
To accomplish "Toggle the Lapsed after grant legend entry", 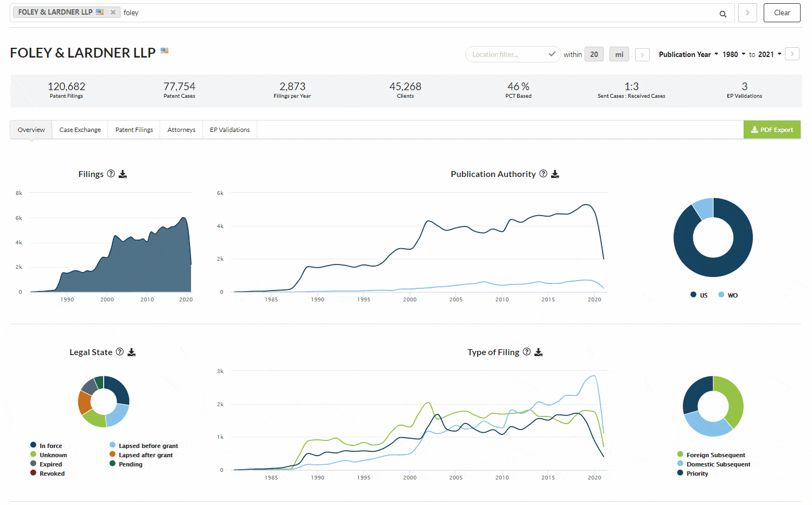I will (x=141, y=455).
